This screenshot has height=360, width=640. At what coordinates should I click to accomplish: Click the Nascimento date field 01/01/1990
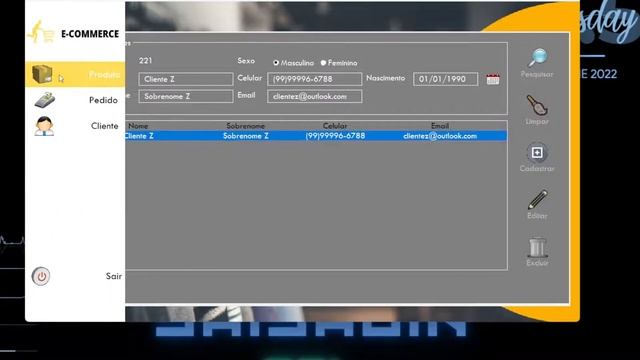coord(445,79)
